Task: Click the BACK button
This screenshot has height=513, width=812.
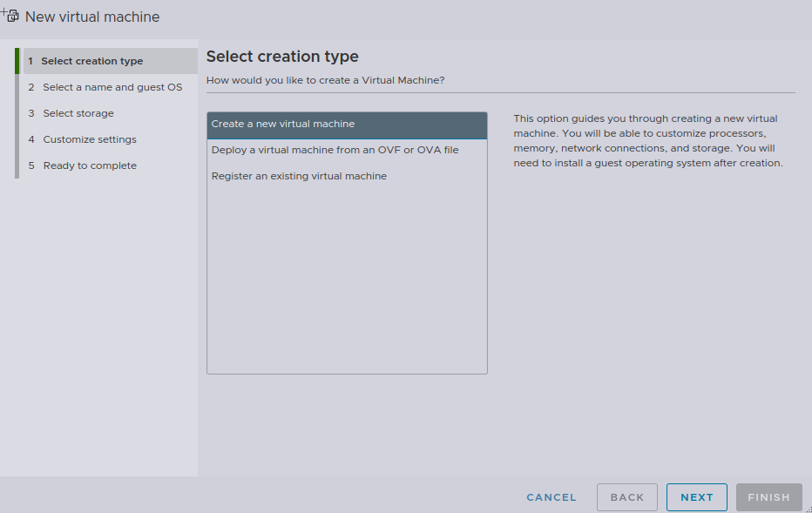Action: [x=626, y=497]
